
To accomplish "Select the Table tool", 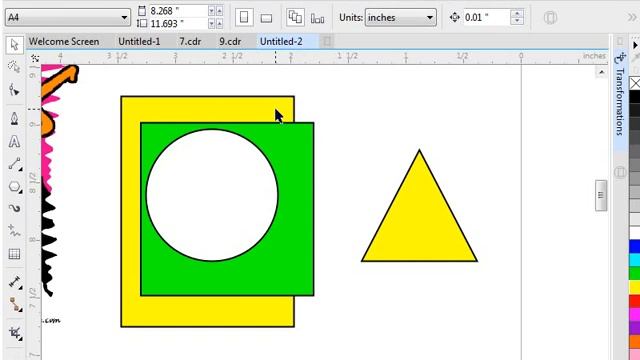I will click(x=14, y=254).
